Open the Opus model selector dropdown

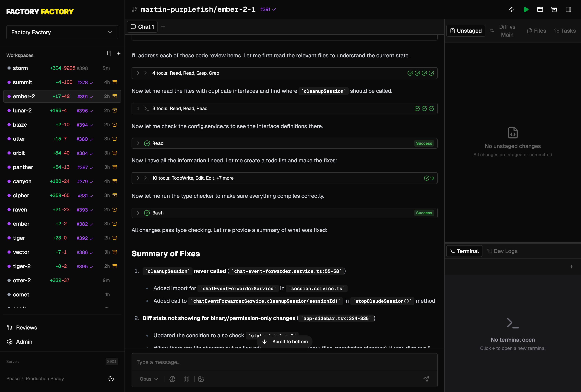[149, 379]
